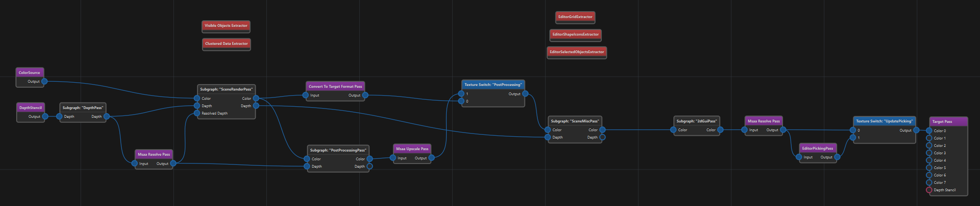Select the EditorSelectedObjectsExtractor node
The width and height of the screenshot is (980, 206).
(x=577, y=53)
